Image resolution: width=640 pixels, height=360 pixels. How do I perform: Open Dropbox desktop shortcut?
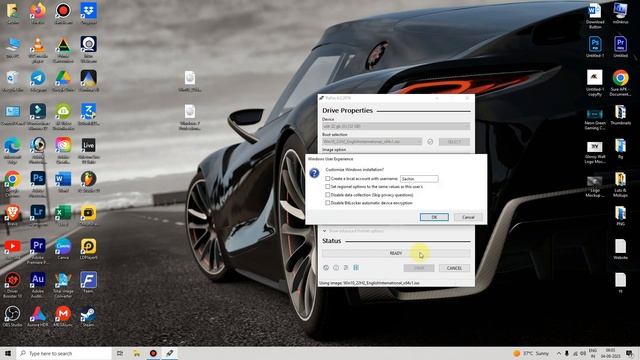pos(89,13)
